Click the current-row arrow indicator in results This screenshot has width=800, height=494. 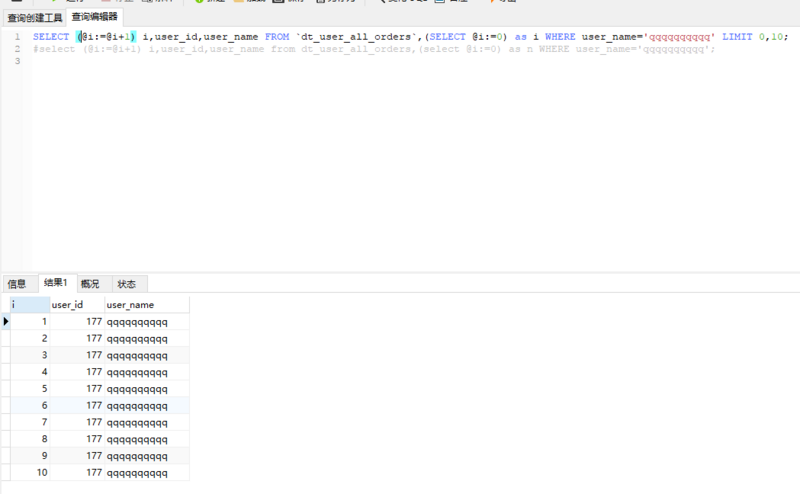tap(6, 322)
